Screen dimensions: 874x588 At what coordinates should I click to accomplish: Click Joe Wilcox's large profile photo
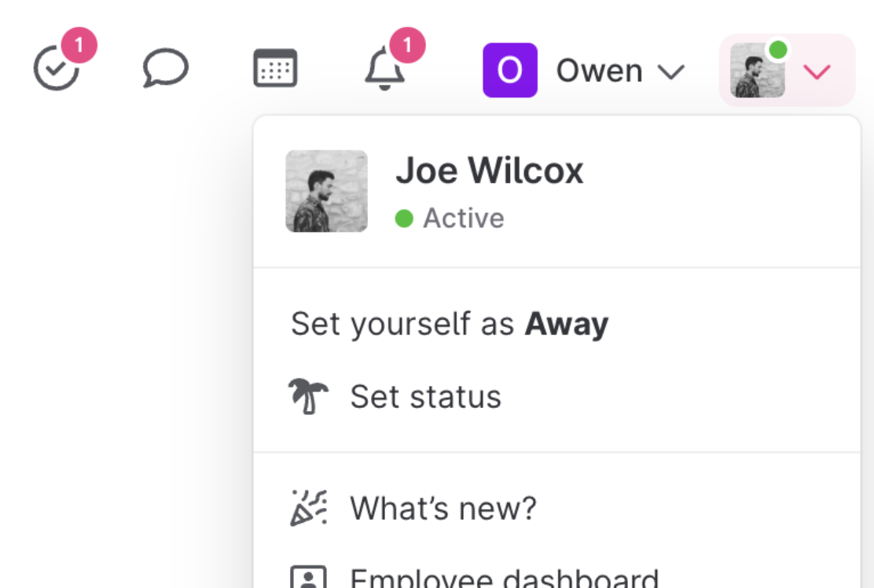click(326, 191)
